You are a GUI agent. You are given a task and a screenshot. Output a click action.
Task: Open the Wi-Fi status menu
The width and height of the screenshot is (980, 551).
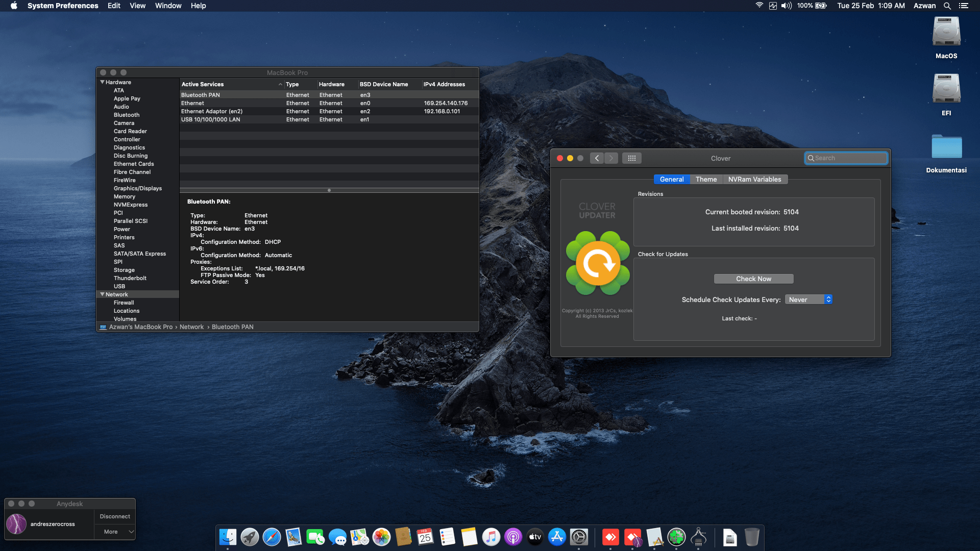759,6
